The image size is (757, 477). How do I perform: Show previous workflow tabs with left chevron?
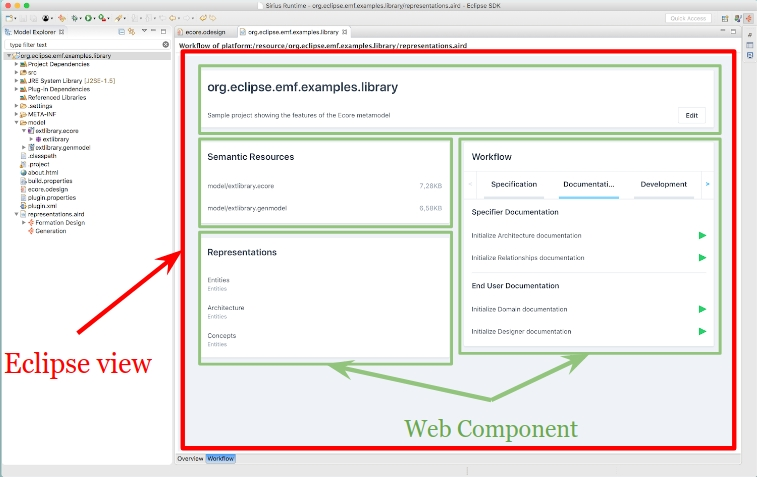pos(470,184)
